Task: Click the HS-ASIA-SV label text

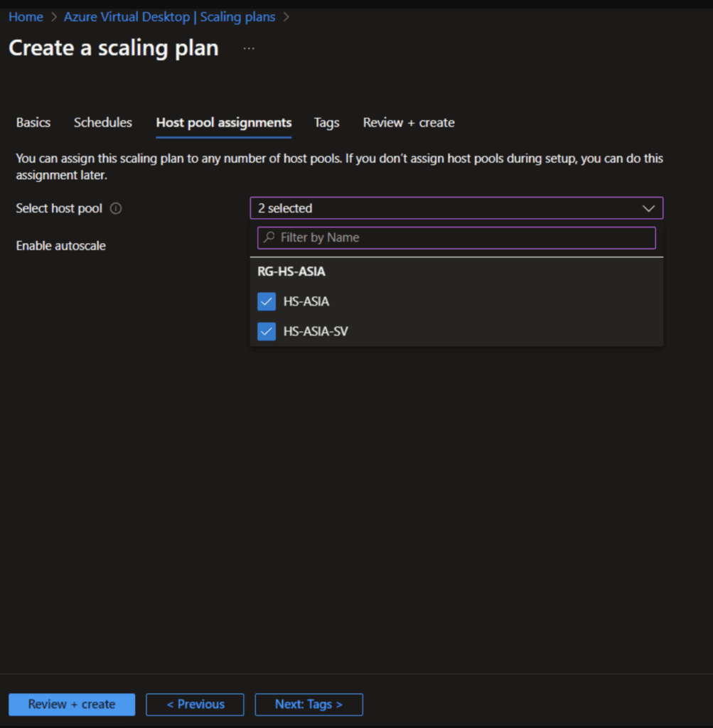Action: 316,331
